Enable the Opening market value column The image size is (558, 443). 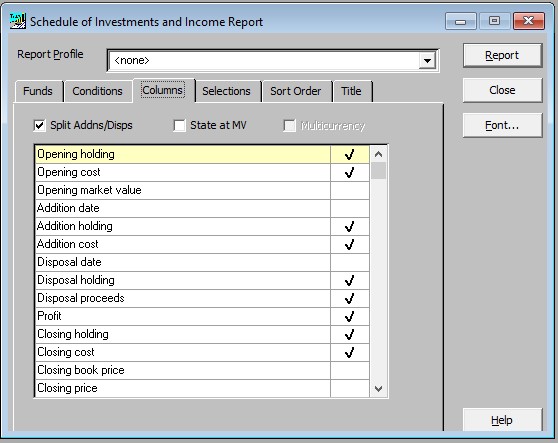pyautogui.click(x=350, y=190)
